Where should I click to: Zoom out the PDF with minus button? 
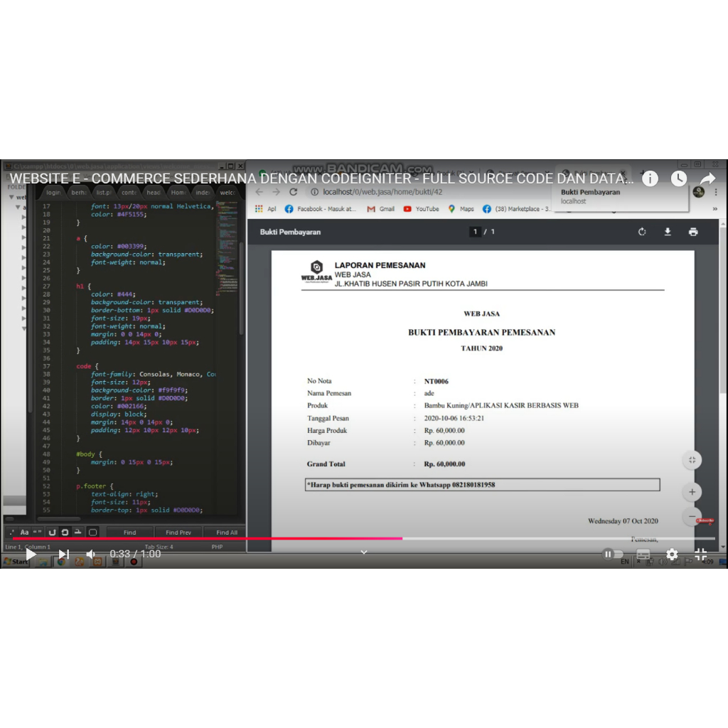tap(692, 516)
